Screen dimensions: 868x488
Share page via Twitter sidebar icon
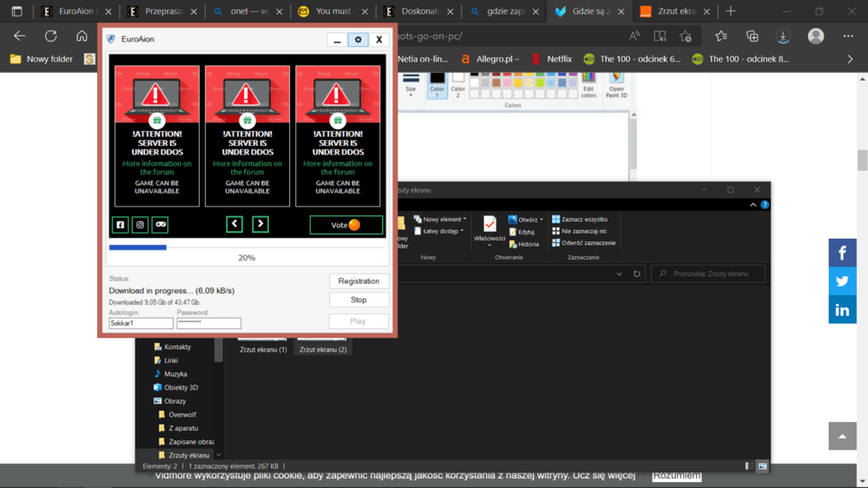click(842, 281)
